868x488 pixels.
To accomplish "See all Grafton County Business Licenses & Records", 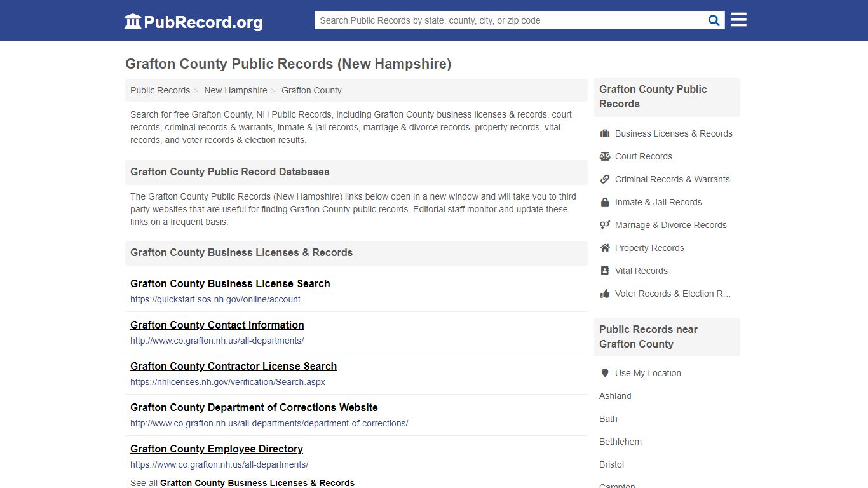I will (257, 483).
